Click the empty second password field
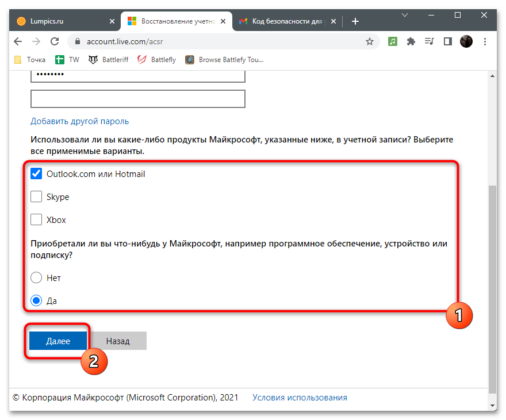 point(138,99)
